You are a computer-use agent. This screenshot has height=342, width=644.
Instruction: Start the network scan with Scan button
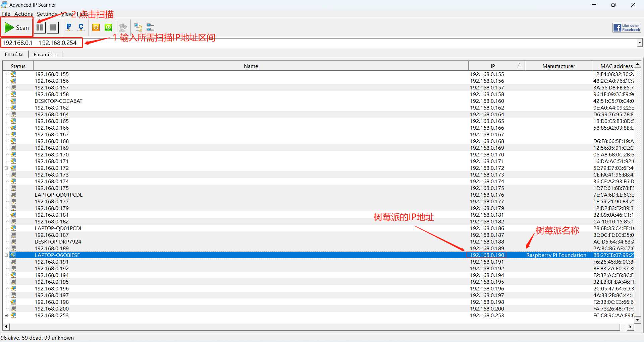(17, 27)
